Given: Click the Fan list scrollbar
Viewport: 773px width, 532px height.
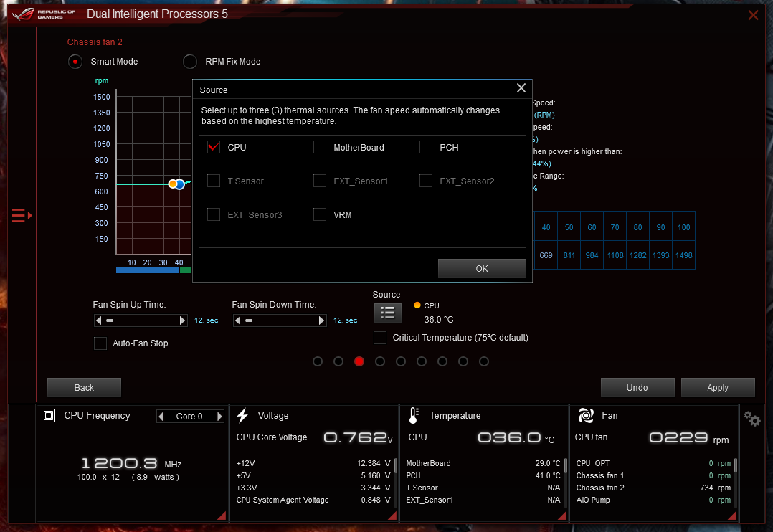Looking at the screenshot, I should coord(736,465).
